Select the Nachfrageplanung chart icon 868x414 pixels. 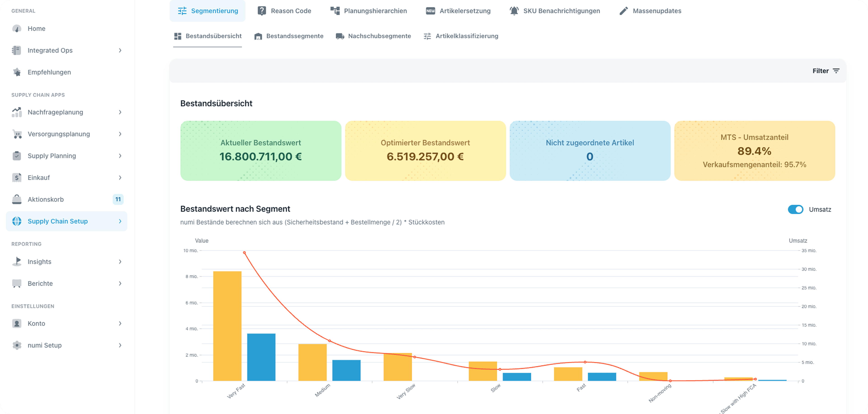point(17,112)
